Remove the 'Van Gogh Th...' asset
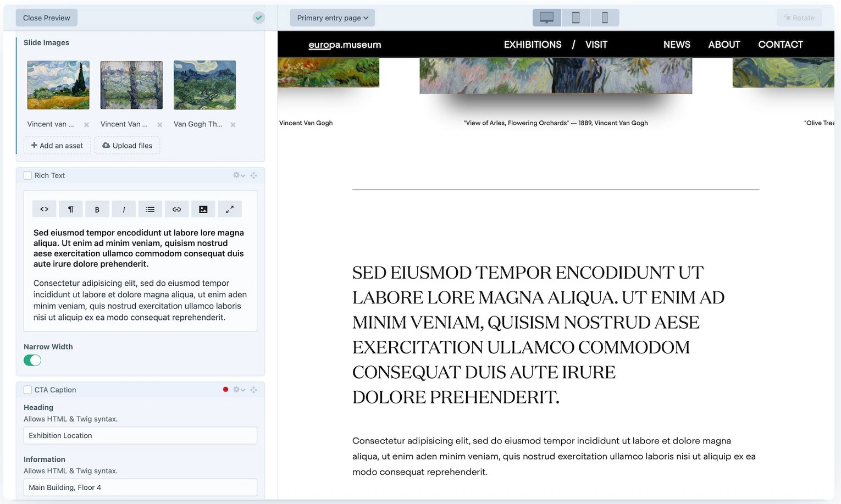841x504 pixels. pyautogui.click(x=233, y=125)
